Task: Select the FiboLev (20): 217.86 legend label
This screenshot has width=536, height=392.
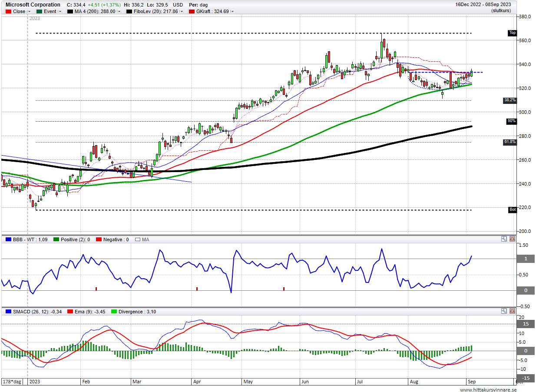Action: pos(156,12)
